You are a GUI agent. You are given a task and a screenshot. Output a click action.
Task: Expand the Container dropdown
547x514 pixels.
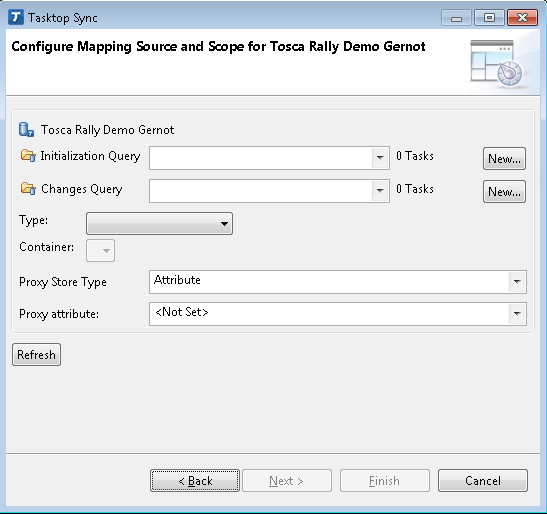pos(100,250)
